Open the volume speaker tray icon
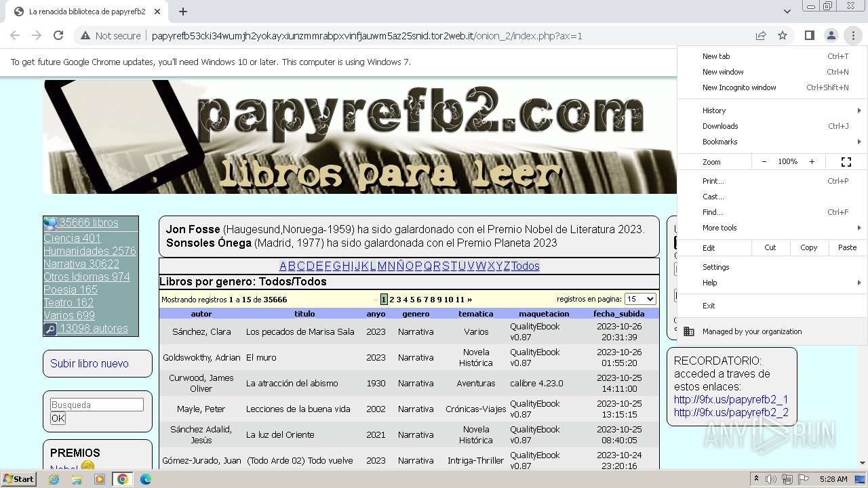 (x=772, y=479)
